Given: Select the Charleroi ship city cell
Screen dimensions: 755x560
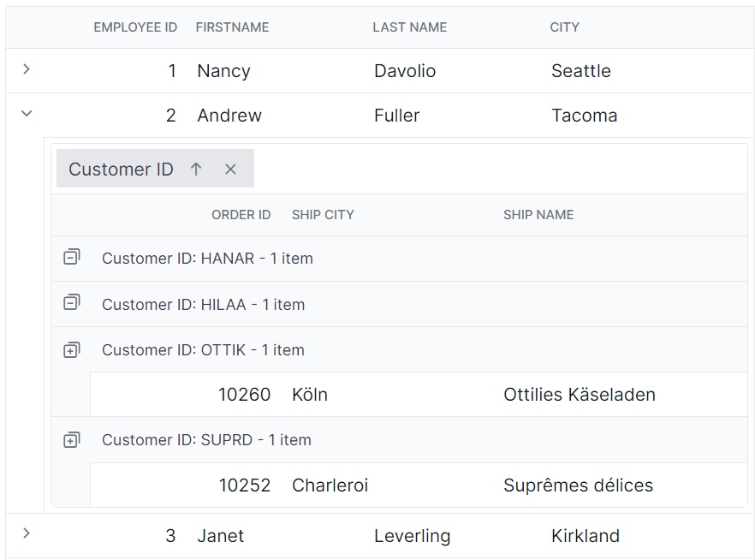Looking at the screenshot, I should 330,486.
